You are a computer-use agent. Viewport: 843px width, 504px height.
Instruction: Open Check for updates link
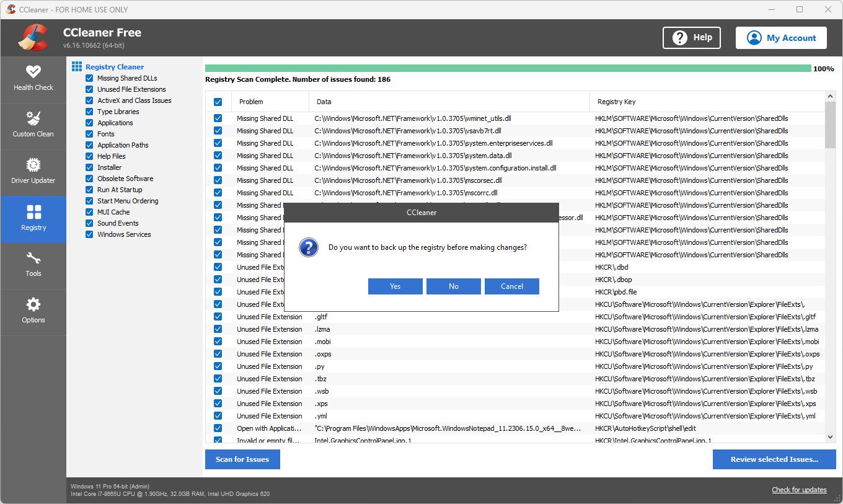point(799,490)
